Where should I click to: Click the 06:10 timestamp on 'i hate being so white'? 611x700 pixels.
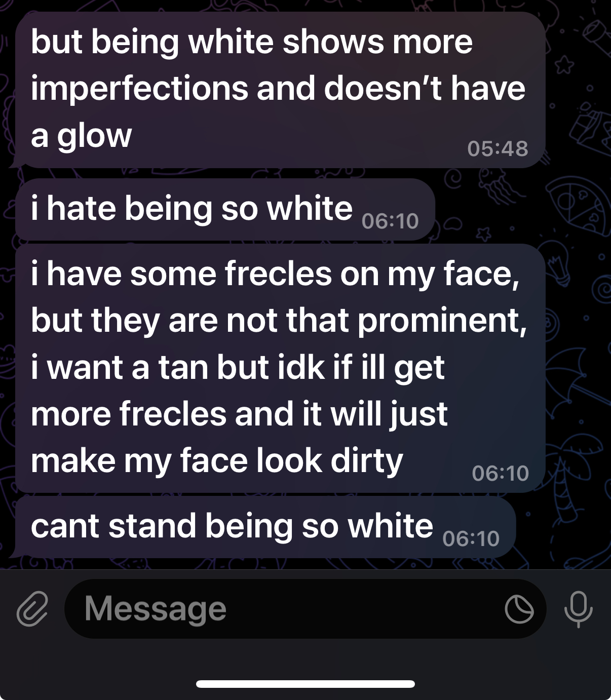pyautogui.click(x=390, y=221)
